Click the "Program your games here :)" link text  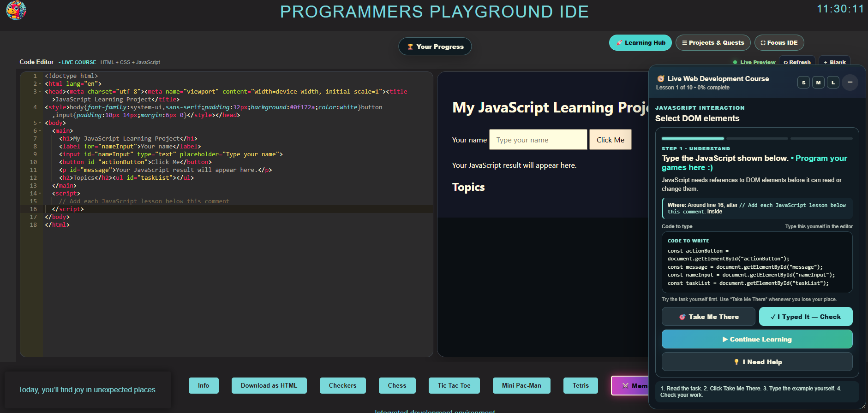pos(754,163)
